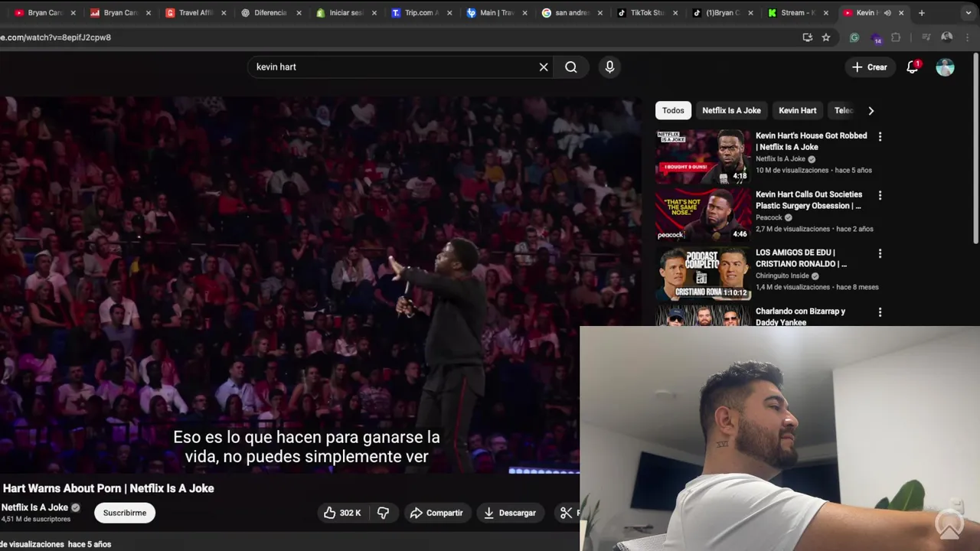Viewport: 980px width, 551px height.
Task: Open the Netflix Is A Joke channel name
Action: [x=34, y=507]
